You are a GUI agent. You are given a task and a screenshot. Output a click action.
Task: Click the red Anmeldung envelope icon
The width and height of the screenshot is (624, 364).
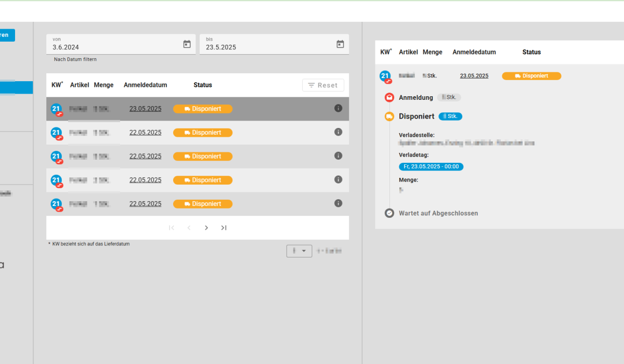pyautogui.click(x=389, y=97)
